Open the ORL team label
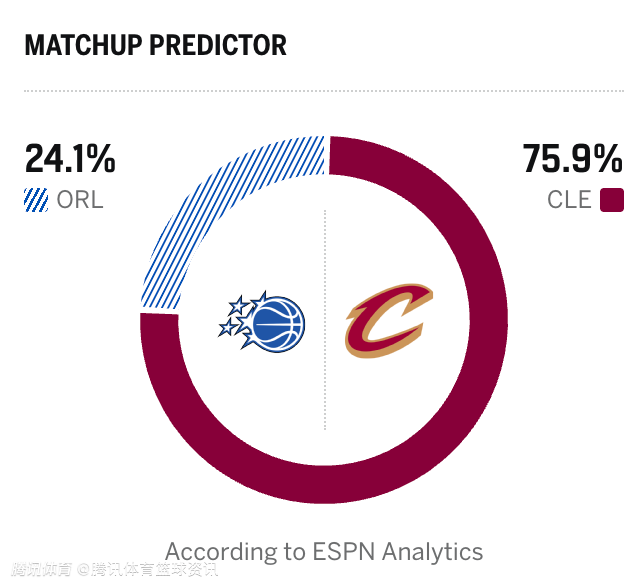This screenshot has height=586, width=642. coord(80,200)
